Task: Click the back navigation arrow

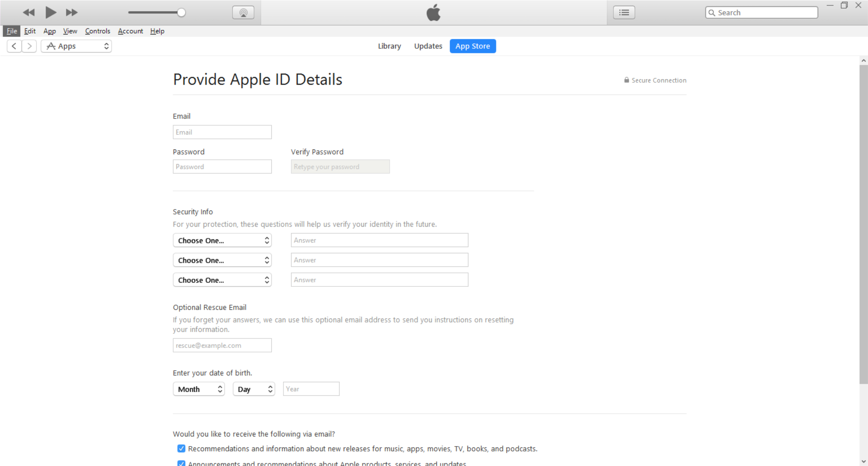Action: click(14, 46)
